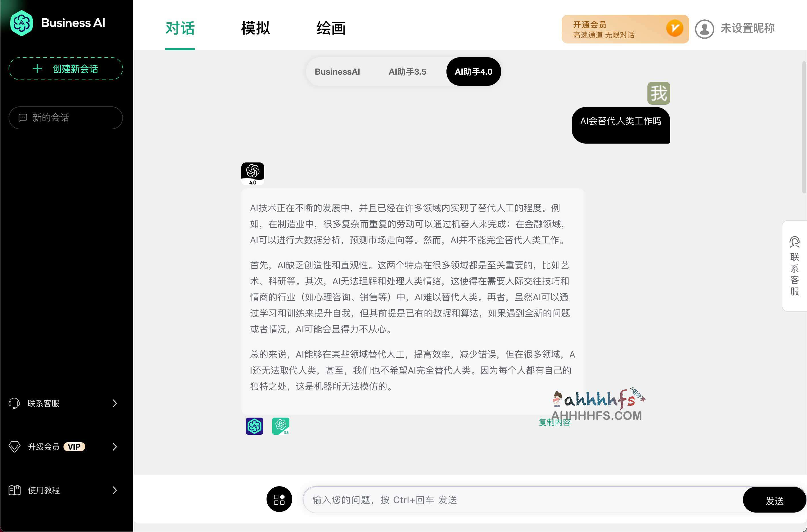Image resolution: width=807 pixels, height=532 pixels.
Task: Click the user avatar next to 未设置昵称
Action: coord(705,29)
